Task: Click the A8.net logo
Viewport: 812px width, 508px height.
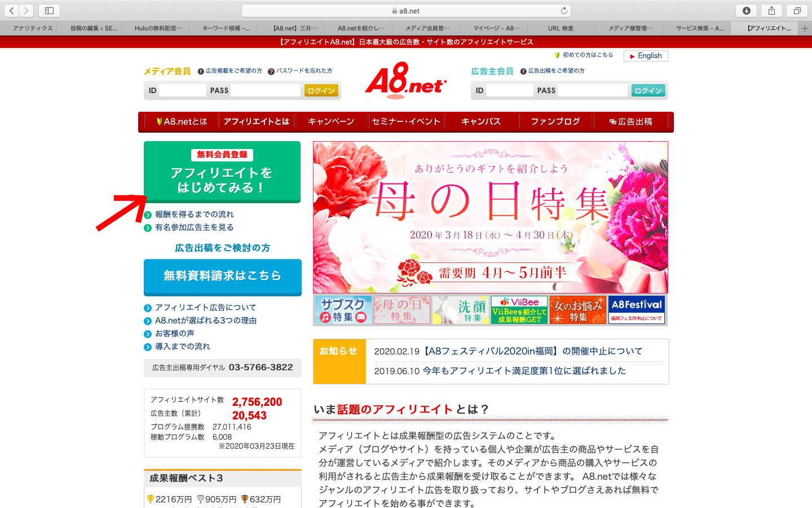Action: [x=405, y=80]
